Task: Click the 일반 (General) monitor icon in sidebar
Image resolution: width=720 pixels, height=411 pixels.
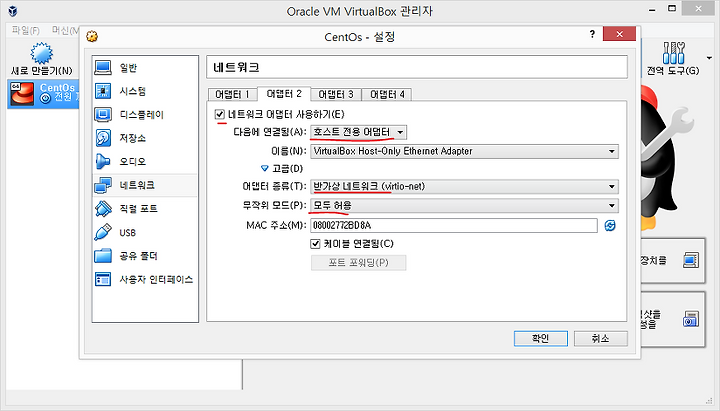Action: 103,68
